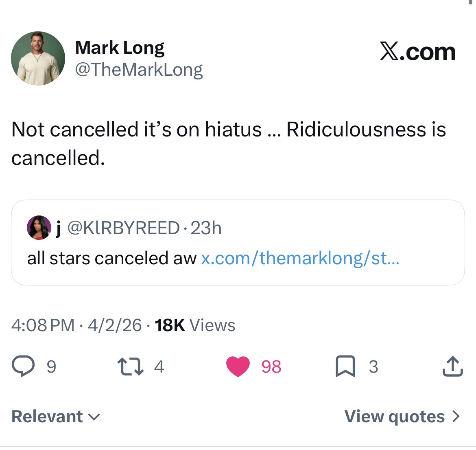
Task: Open Mark Long's profile picture
Action: click(x=38, y=58)
